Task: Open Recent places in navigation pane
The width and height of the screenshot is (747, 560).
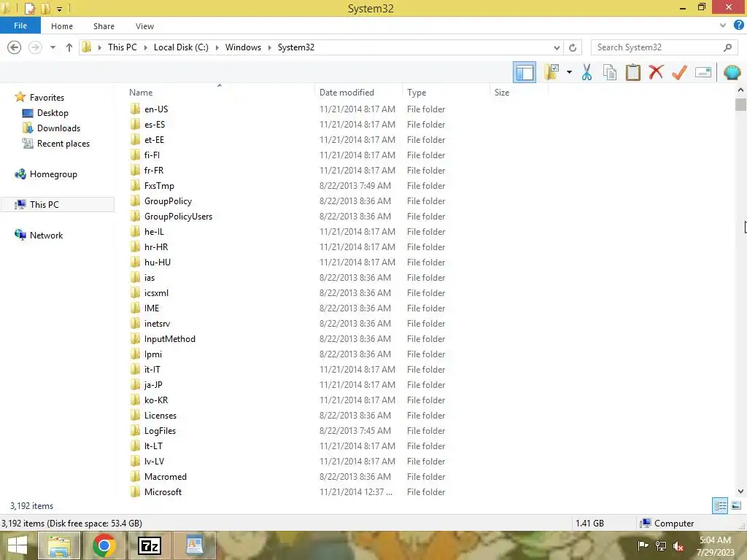Action: pos(63,144)
